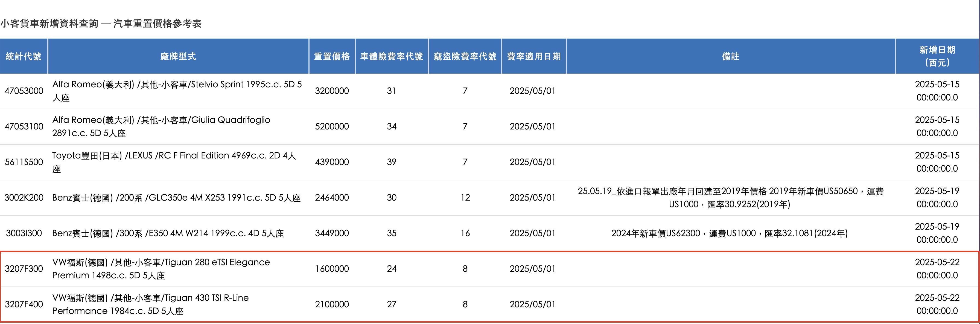The width and height of the screenshot is (980, 324).
Task: Click the 2025/05/01 date in GLC350e row
Action: pos(533,198)
